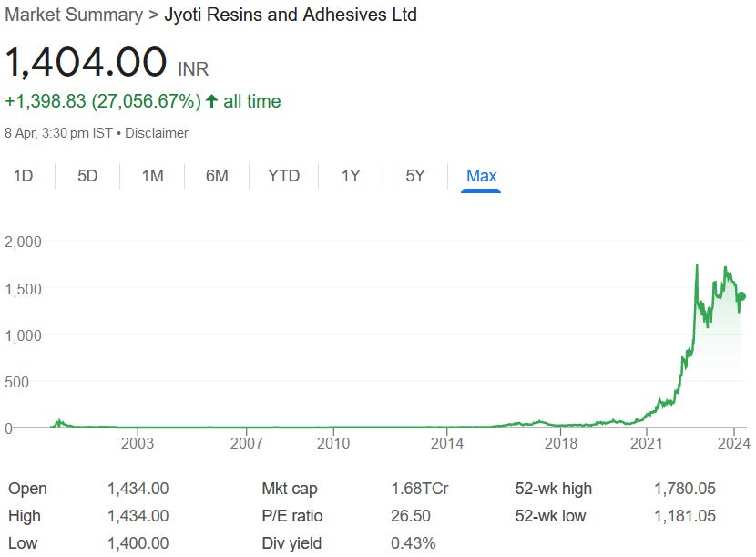Select the 1D time range tab

[x=23, y=176]
